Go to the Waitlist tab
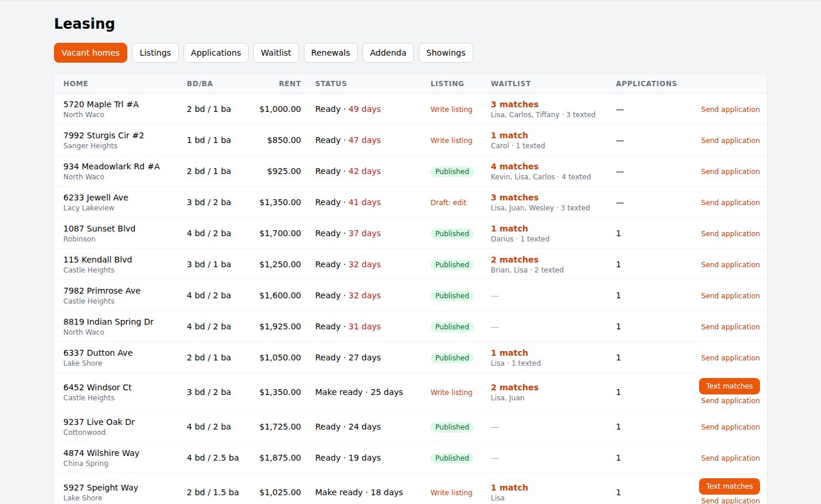 tap(276, 53)
